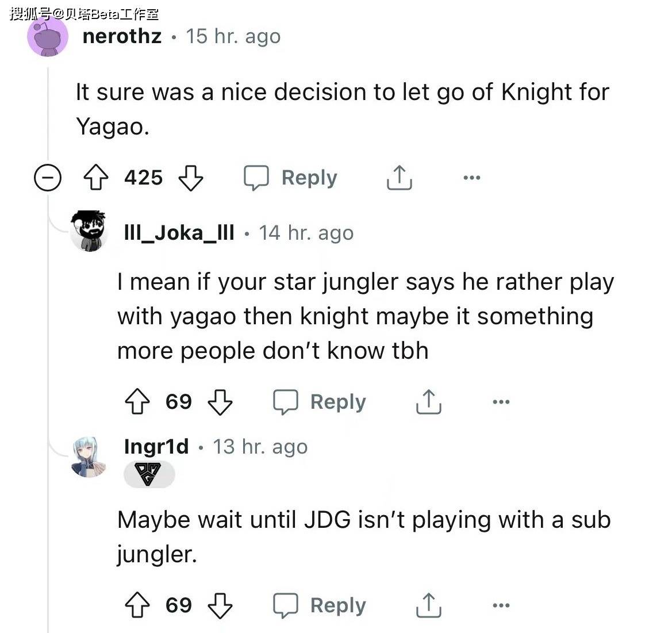
Task: Downvote nerothz's comment about Knight
Action: [191, 178]
